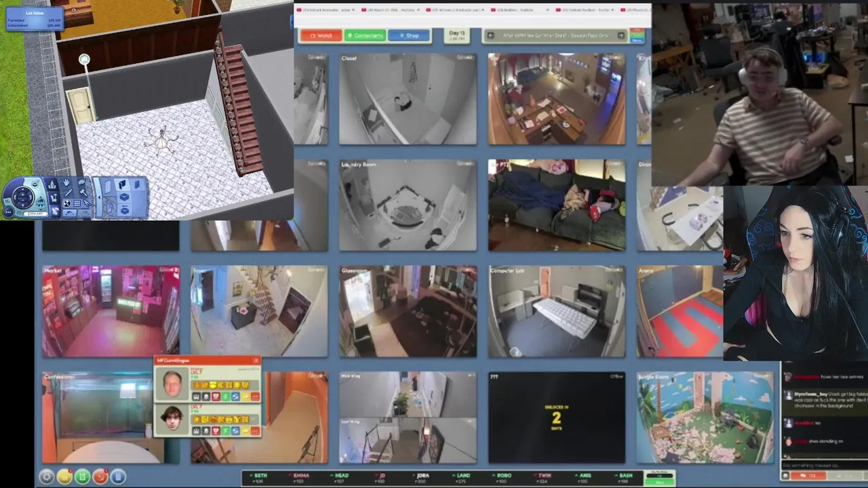Click the chat message input field
This screenshot has height=488, width=868.
pos(824,466)
